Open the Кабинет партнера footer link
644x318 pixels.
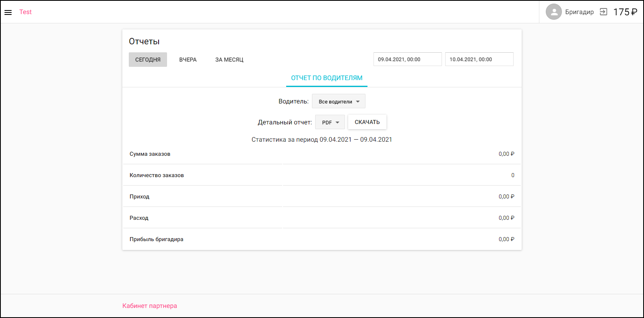[150, 306]
